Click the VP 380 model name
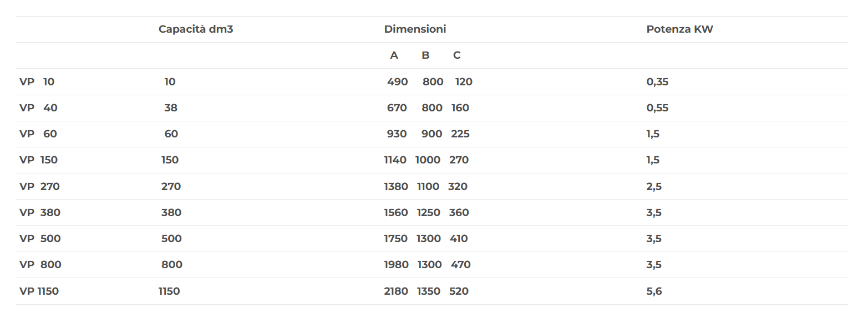This screenshot has height=318, width=868. (x=40, y=213)
